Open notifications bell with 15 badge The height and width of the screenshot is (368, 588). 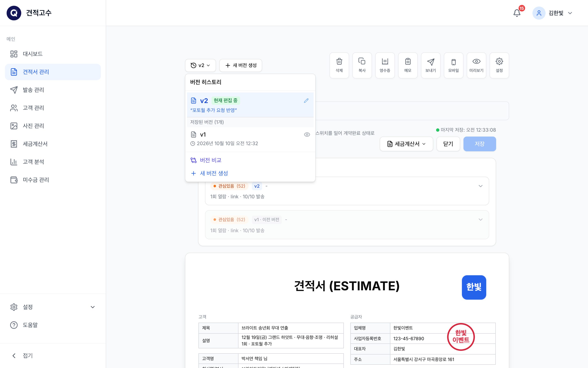pos(517,13)
